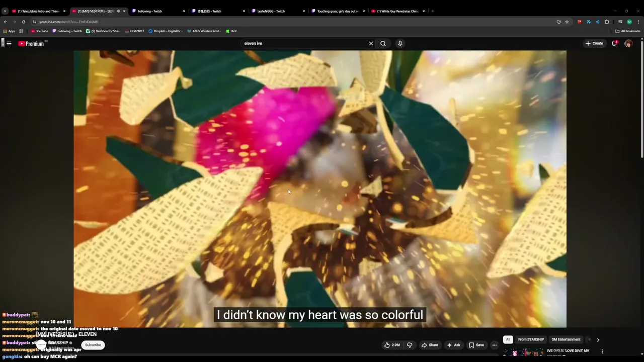Viewport: 644px width, 362px height.
Task: Open the Dashboard / Stre... bookmark
Action: pyautogui.click(x=103, y=31)
